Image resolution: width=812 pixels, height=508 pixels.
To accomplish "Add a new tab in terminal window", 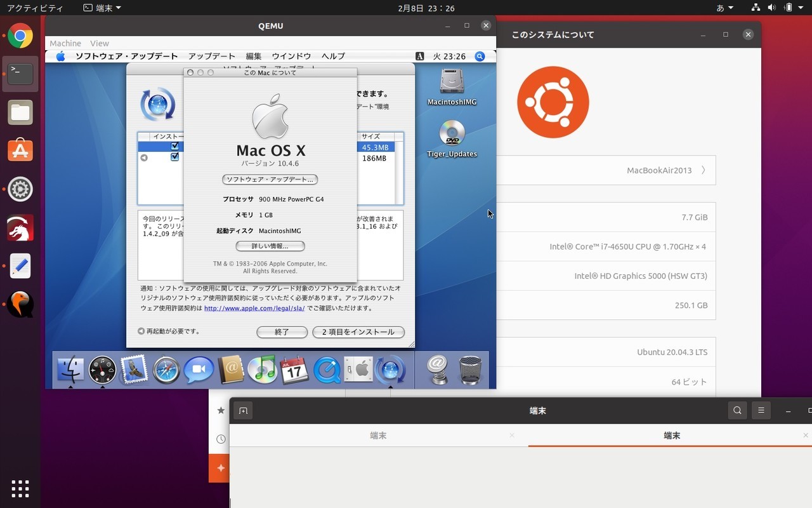I will tap(243, 411).
